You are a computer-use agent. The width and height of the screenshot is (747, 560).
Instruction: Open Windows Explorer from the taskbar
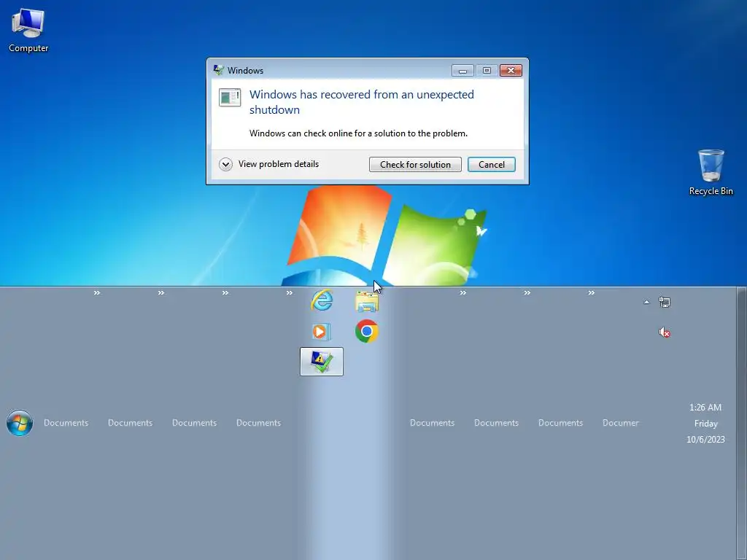pos(367,301)
